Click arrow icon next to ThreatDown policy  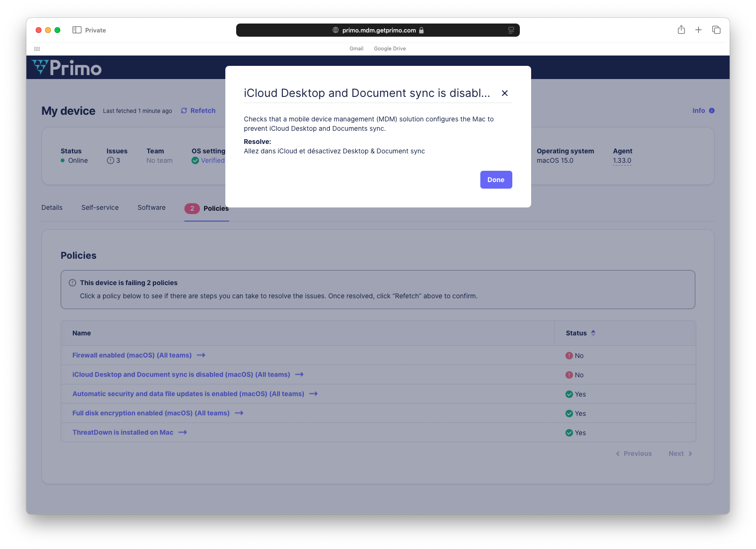click(x=183, y=432)
